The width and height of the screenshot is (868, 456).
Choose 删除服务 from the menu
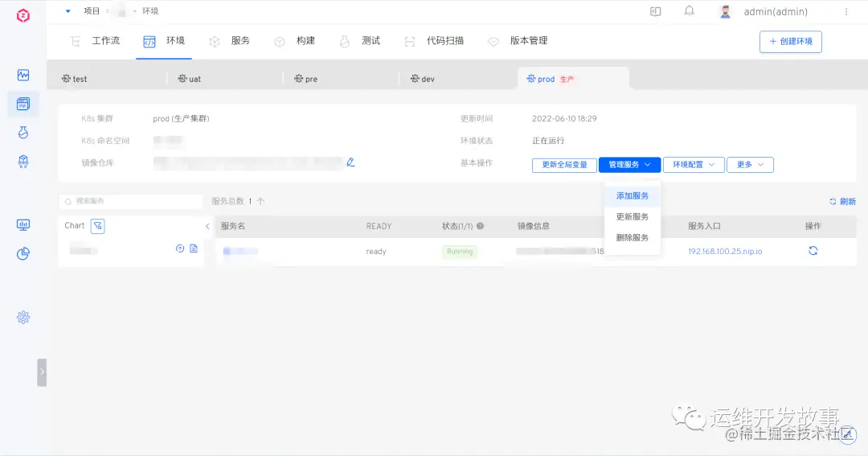(x=633, y=238)
